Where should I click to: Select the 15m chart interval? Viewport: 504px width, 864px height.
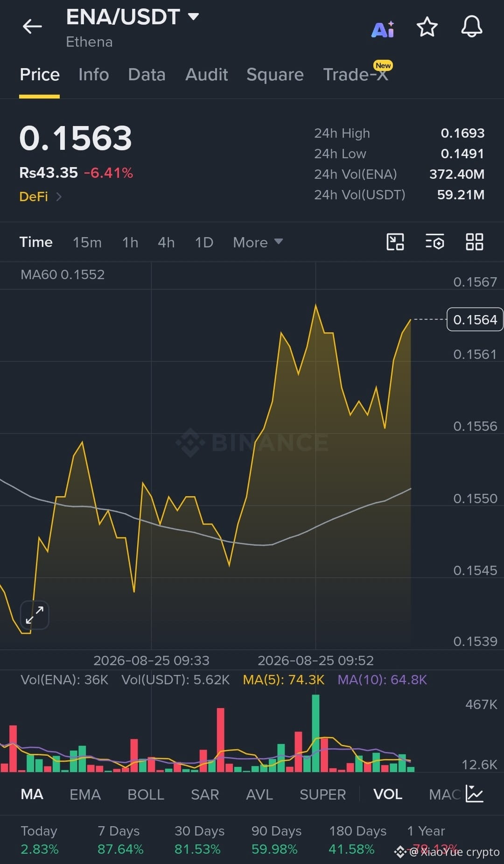(x=87, y=242)
